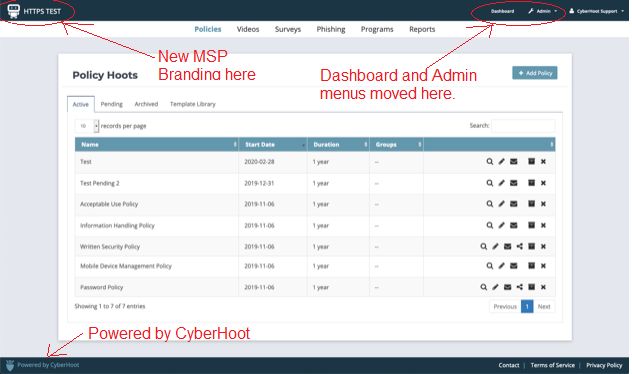Archive the Acceptable Use Policy
The height and width of the screenshot is (374, 632).
tap(532, 204)
